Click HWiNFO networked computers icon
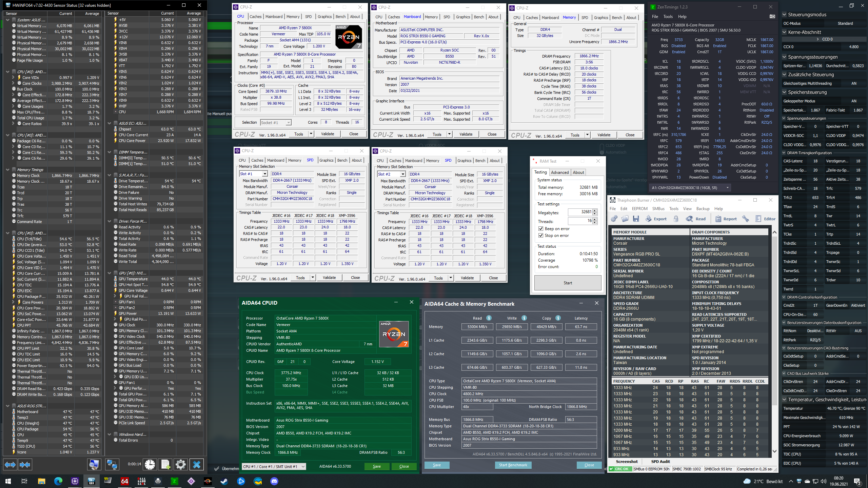868x488 pixels. pos(112,465)
